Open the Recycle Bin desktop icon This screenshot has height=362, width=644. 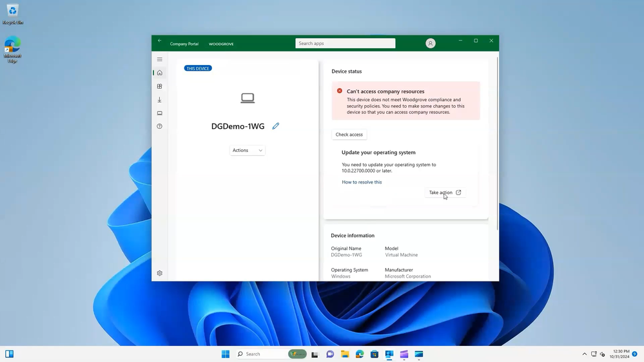(x=12, y=13)
